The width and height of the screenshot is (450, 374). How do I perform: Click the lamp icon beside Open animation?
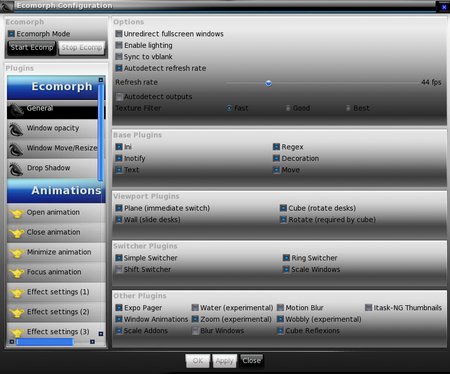point(16,213)
